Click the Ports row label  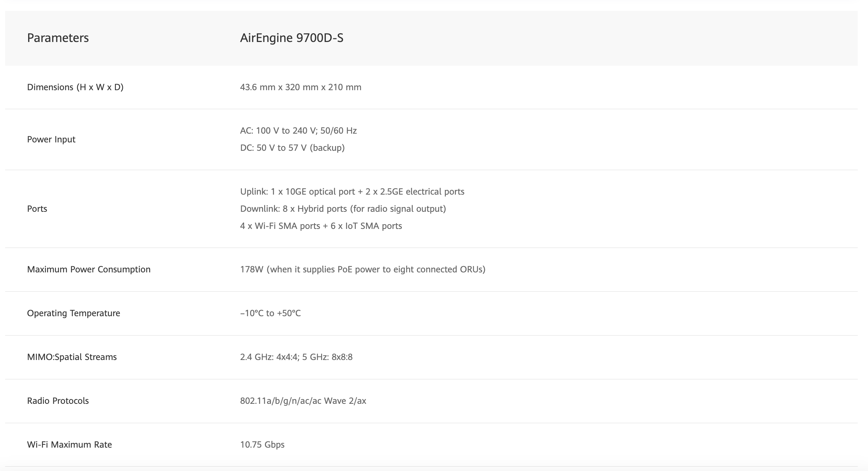tap(37, 209)
